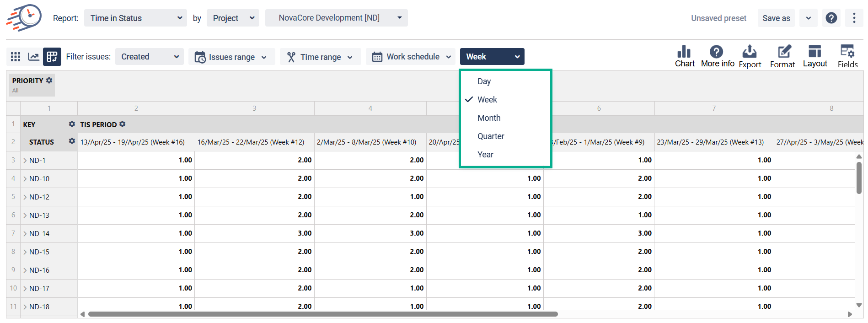Export the report data

click(x=750, y=56)
